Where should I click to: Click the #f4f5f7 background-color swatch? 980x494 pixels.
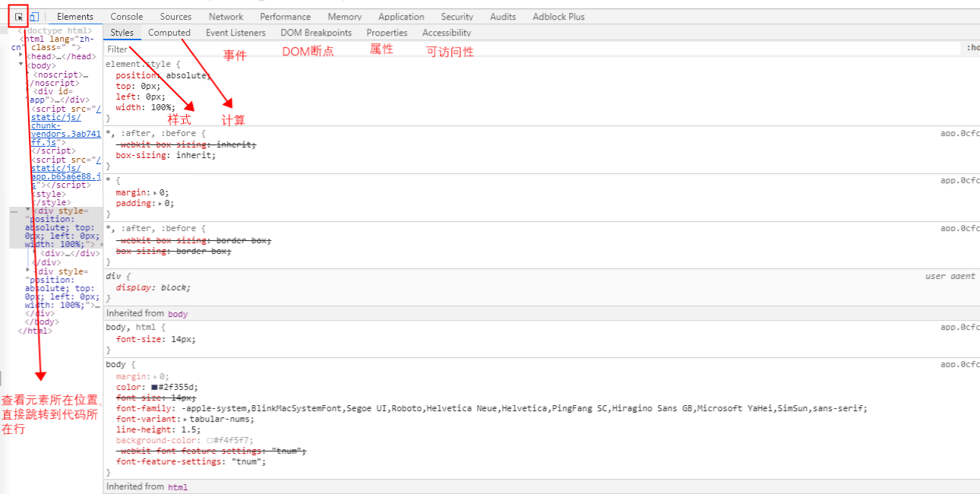[x=209, y=441]
